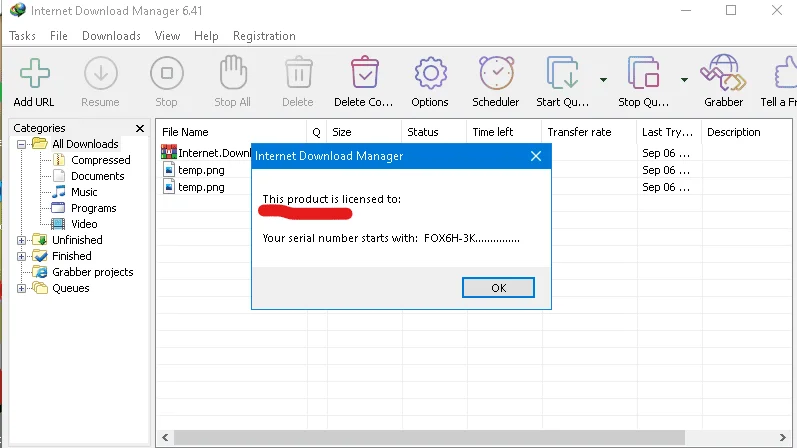Sort by the Status column header
This screenshot has height=448, width=797.
pos(434,132)
